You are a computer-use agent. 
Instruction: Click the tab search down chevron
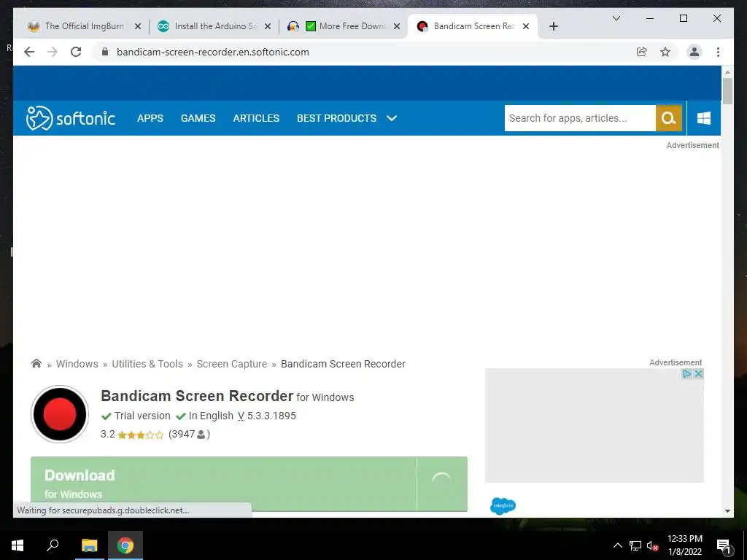click(x=616, y=18)
